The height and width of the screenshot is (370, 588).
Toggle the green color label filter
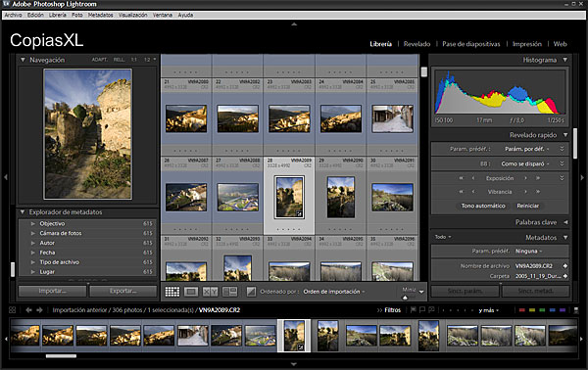(x=542, y=310)
